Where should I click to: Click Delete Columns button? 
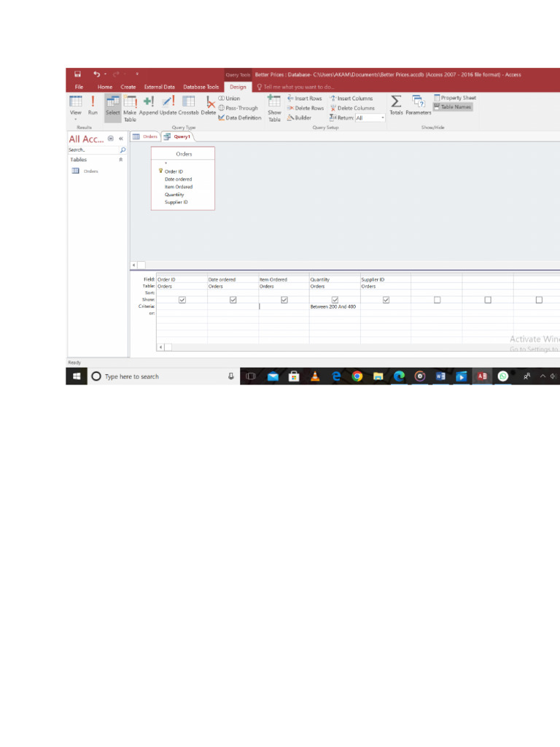[x=352, y=108]
